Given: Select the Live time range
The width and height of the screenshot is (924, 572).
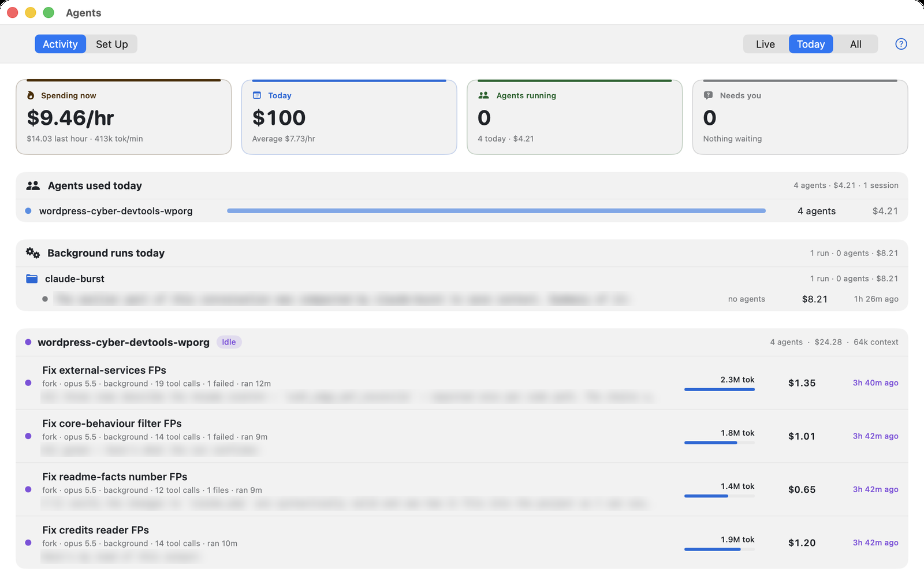Looking at the screenshot, I should tap(766, 44).
